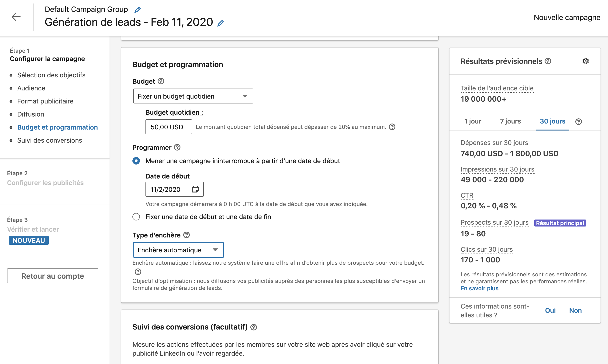This screenshot has height=364, width=608.
Task: Click Budget quotidien underlined label
Action: (174, 112)
